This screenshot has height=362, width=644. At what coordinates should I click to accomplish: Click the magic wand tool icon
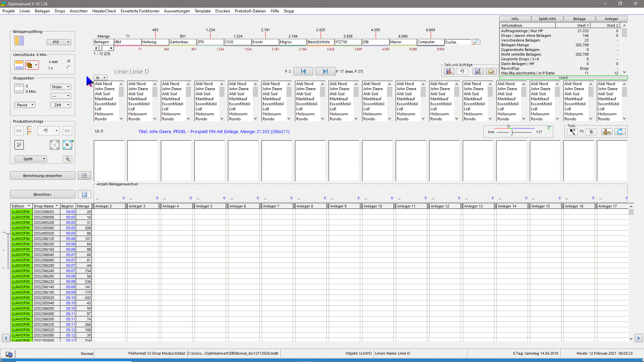pyautogui.click(x=572, y=132)
